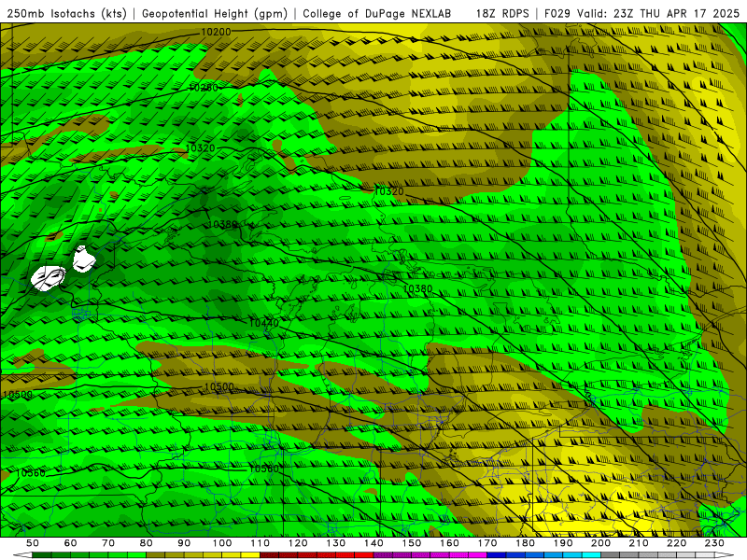Click the 170 value on the color scale
The width and height of the screenshot is (747, 560).
coord(487,543)
